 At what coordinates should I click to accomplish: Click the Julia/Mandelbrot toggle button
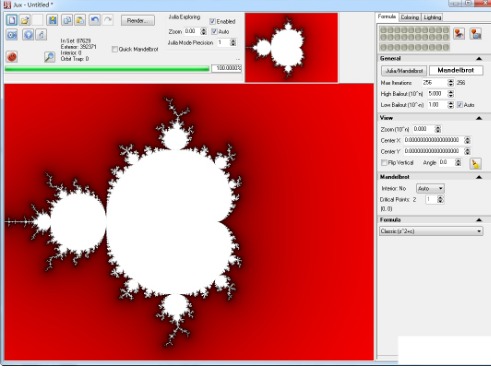(404, 71)
